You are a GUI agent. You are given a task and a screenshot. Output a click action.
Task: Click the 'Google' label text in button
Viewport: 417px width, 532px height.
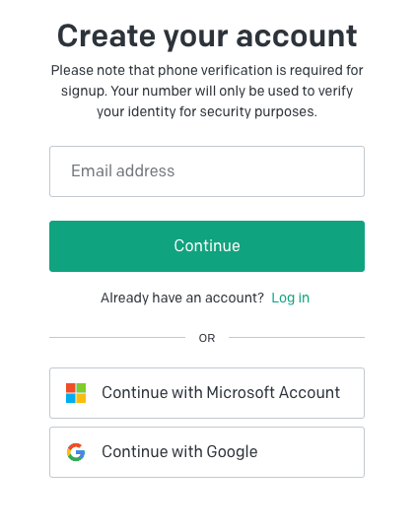tap(232, 452)
